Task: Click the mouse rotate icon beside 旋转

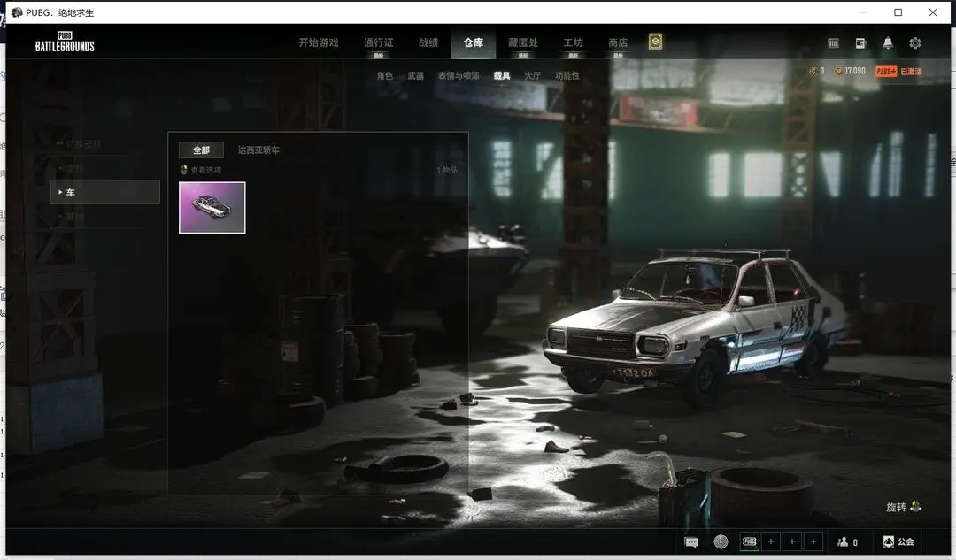Action: coord(916,506)
